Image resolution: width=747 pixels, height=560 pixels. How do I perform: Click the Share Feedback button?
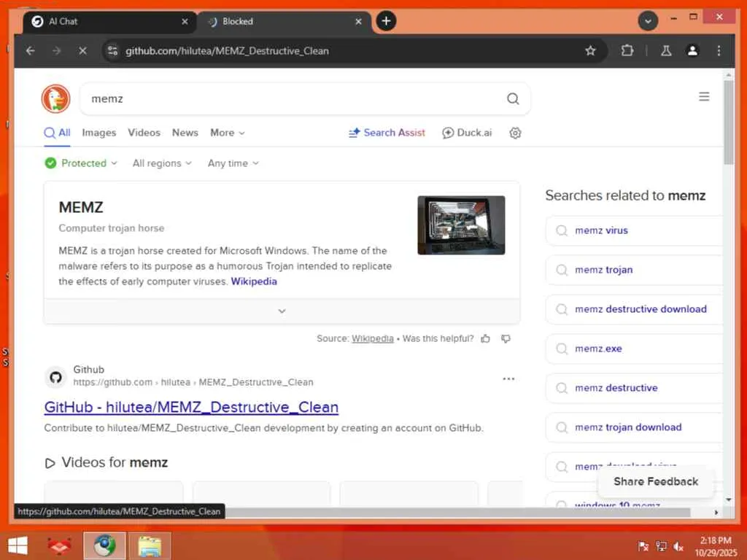click(656, 481)
